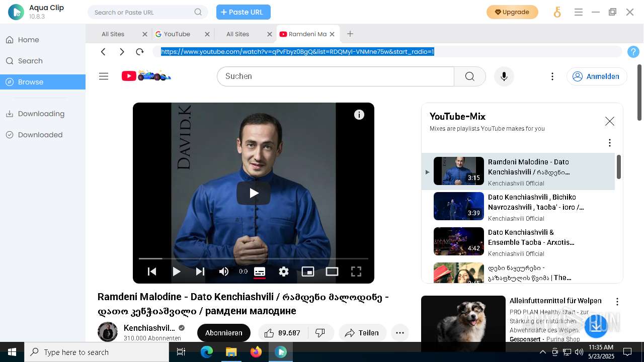644x362 pixels.
Task: Click the highlighted YouTube URL address bar
Action: click(x=387, y=52)
